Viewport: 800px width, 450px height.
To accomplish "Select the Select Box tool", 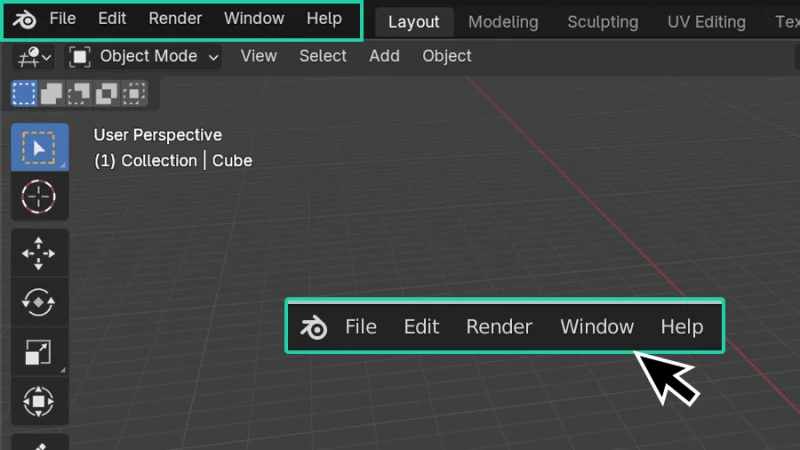I will (x=39, y=147).
